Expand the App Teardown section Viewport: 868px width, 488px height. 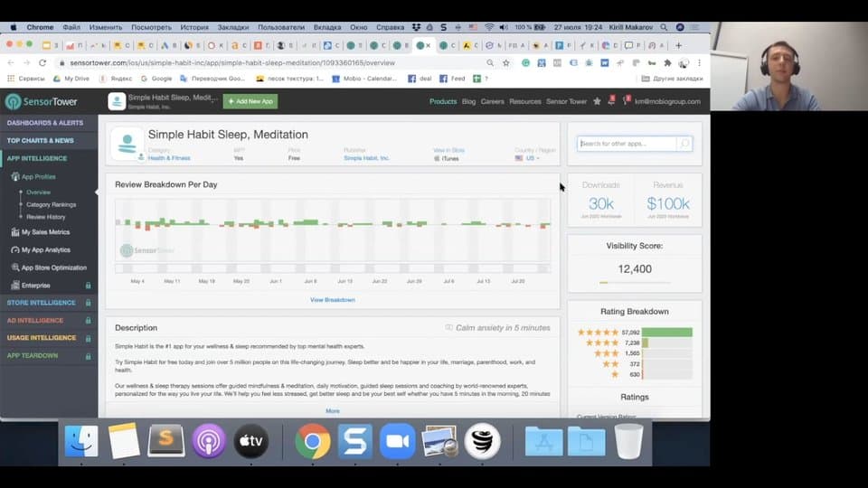[33, 356]
